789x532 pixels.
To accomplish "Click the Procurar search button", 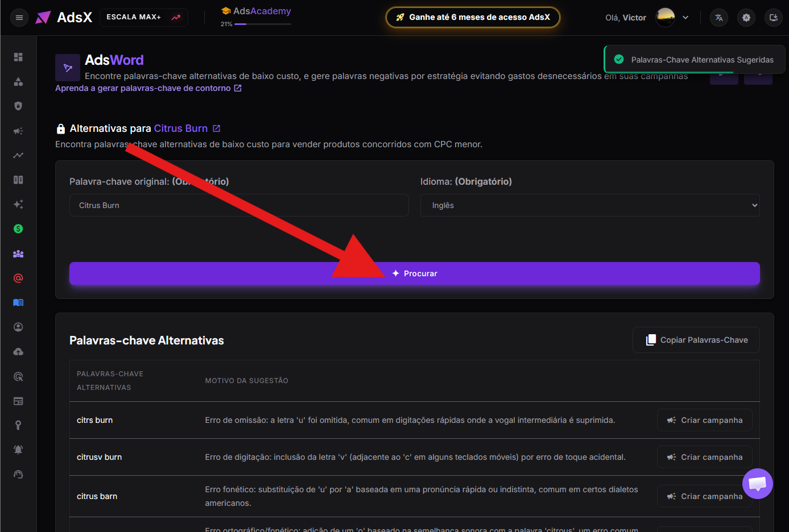I will [415, 273].
